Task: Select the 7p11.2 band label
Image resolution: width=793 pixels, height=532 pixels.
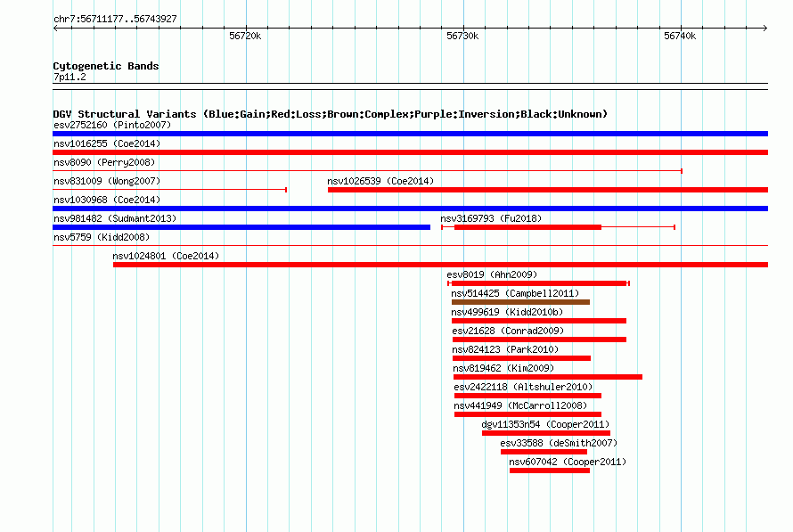Action: (x=69, y=77)
